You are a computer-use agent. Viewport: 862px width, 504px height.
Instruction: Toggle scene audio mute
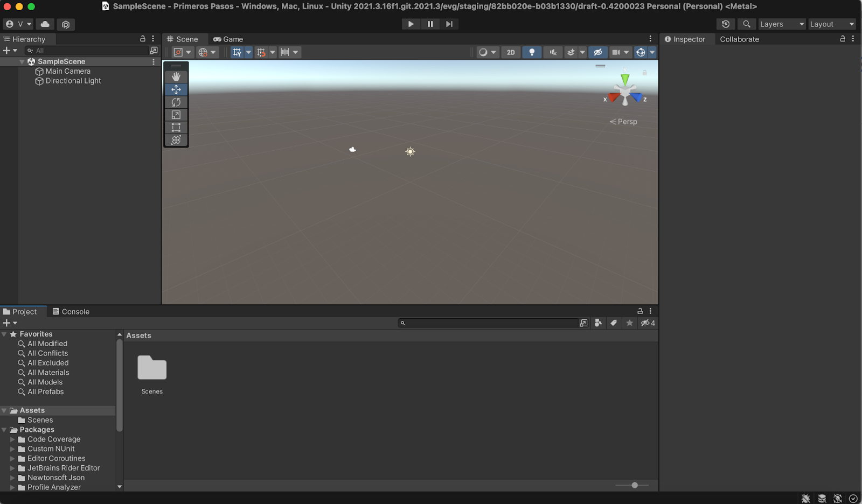click(x=553, y=52)
